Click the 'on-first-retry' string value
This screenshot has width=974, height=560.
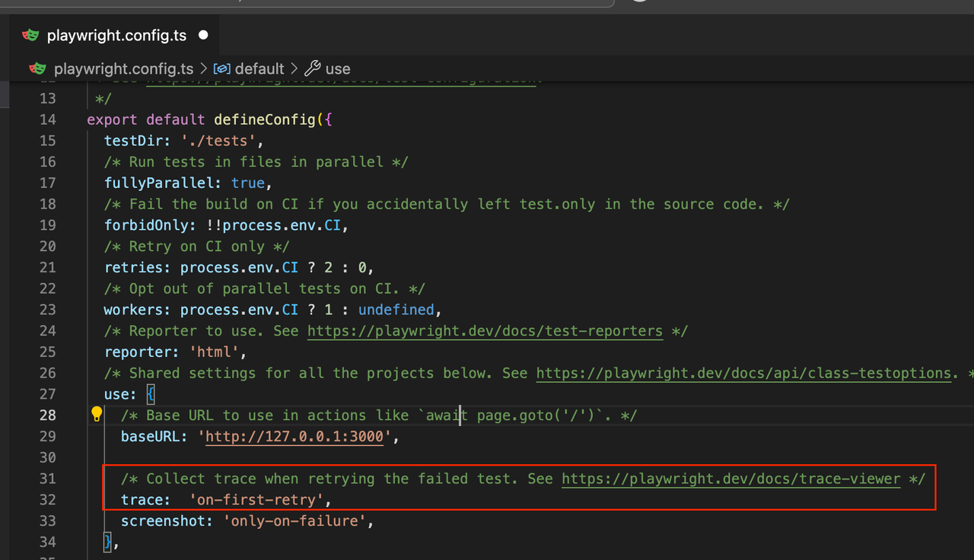256,500
